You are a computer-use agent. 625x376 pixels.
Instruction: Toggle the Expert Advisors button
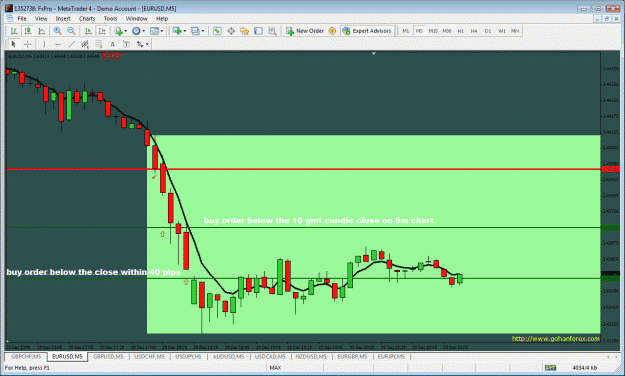367,31
